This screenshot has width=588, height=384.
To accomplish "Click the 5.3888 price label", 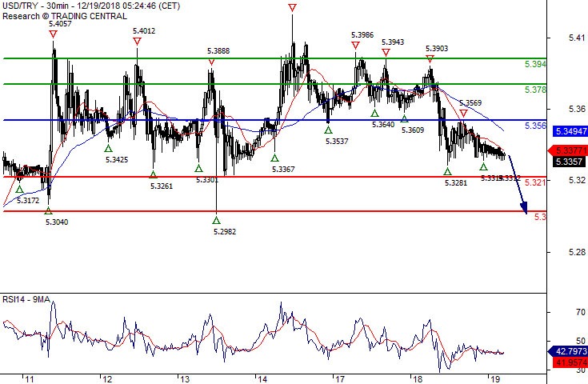I will 218,50.
